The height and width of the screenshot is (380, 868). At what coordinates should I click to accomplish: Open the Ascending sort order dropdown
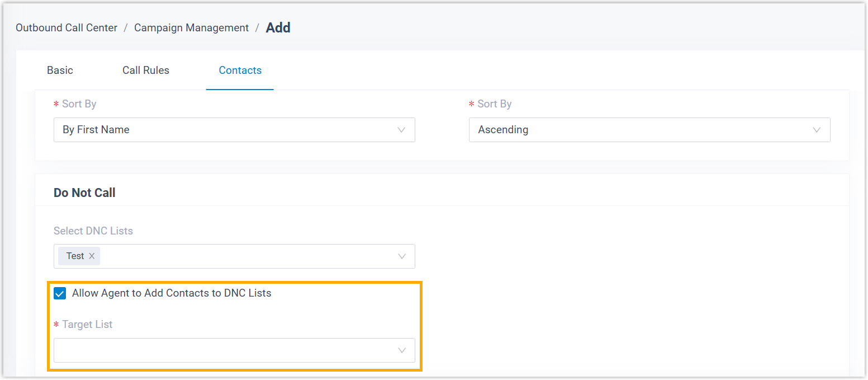coord(637,130)
